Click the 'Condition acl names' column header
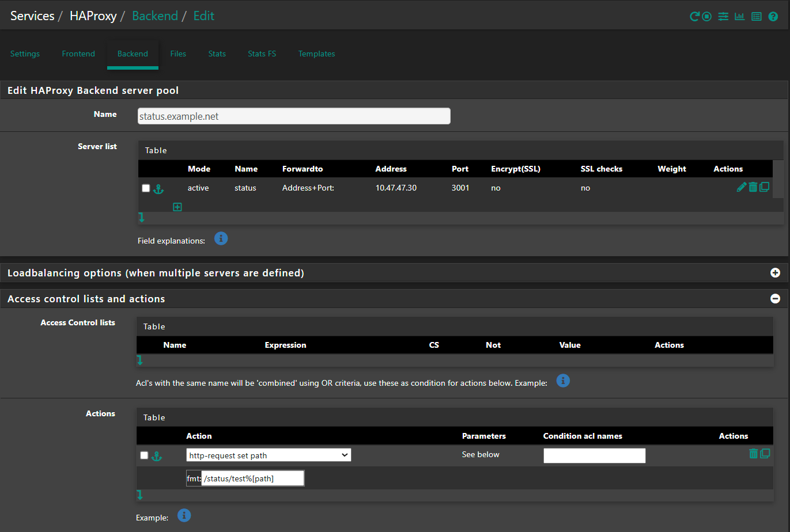Image resolution: width=790 pixels, height=532 pixels. pos(583,436)
